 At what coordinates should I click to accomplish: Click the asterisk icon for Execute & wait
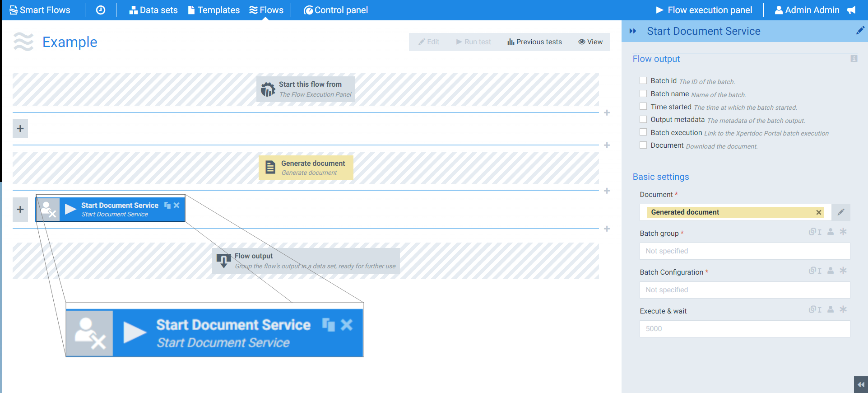[x=843, y=309]
